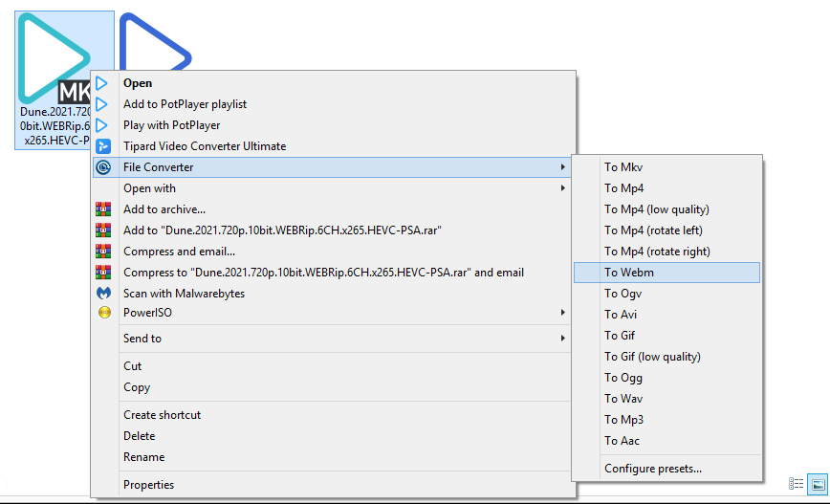Click the WinRAR icon beside Add to archive
Image resolution: width=830 pixels, height=504 pixels.
102,209
